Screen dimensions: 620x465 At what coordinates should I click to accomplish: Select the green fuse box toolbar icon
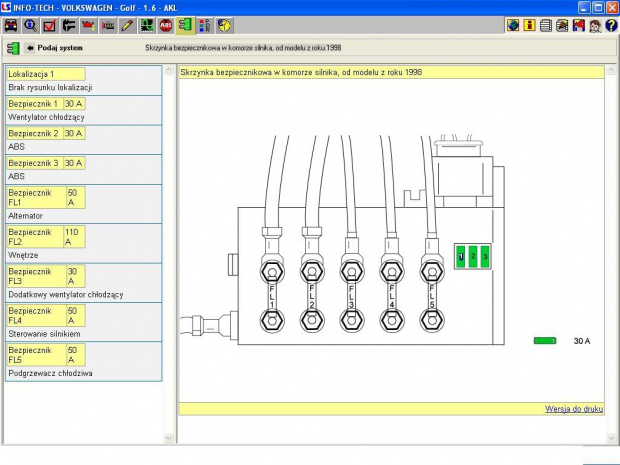(185, 26)
